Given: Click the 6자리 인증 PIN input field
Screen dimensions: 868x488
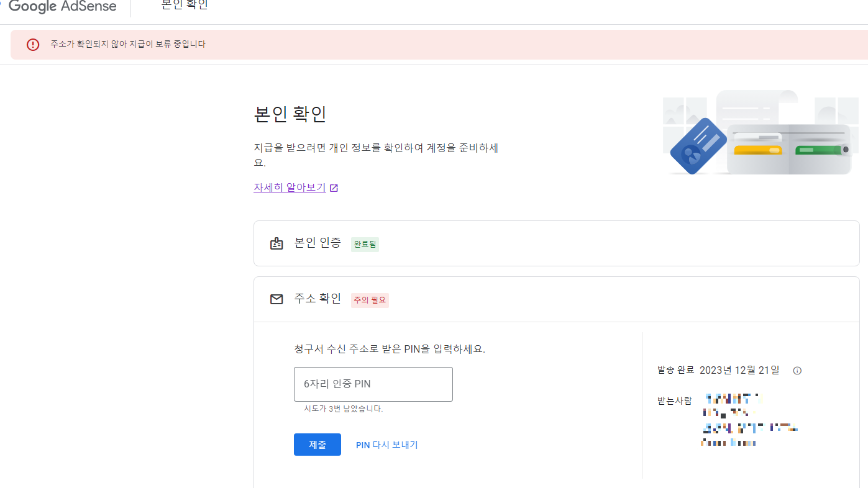Looking at the screenshot, I should 373,384.
